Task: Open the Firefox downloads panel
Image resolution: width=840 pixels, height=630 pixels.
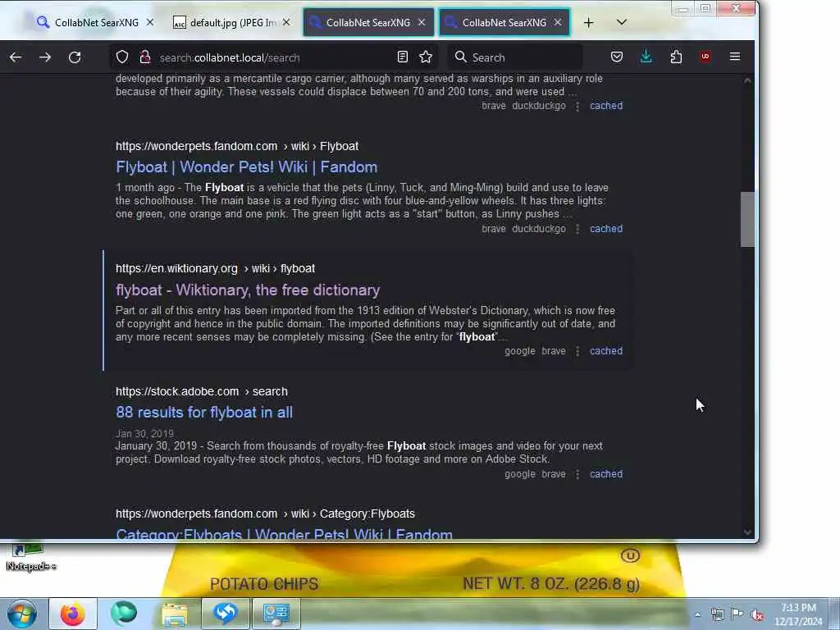Action: click(646, 57)
